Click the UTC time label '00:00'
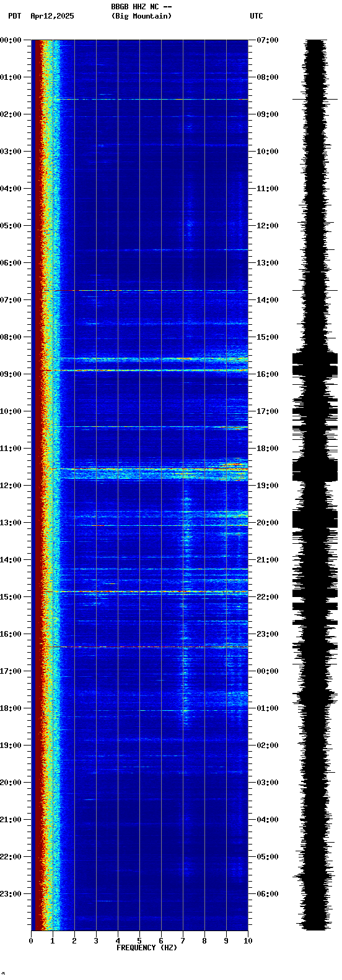 coord(268,671)
